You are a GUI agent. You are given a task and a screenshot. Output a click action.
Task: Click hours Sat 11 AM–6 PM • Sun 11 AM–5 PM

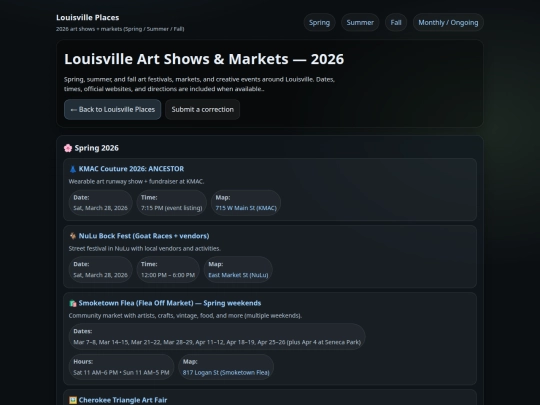(121, 373)
